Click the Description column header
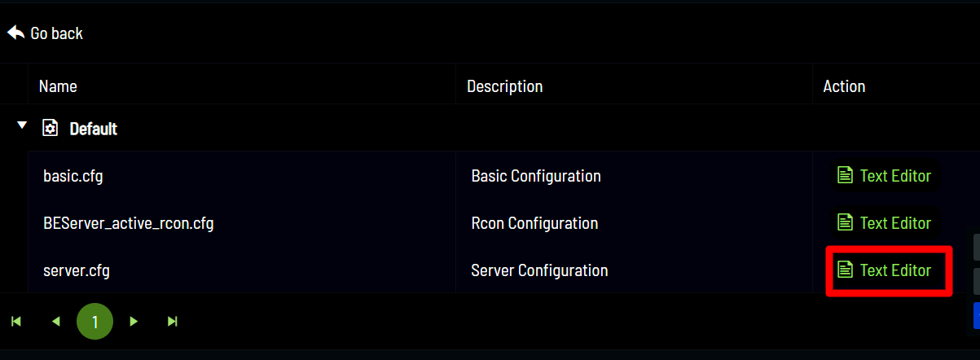 (504, 86)
